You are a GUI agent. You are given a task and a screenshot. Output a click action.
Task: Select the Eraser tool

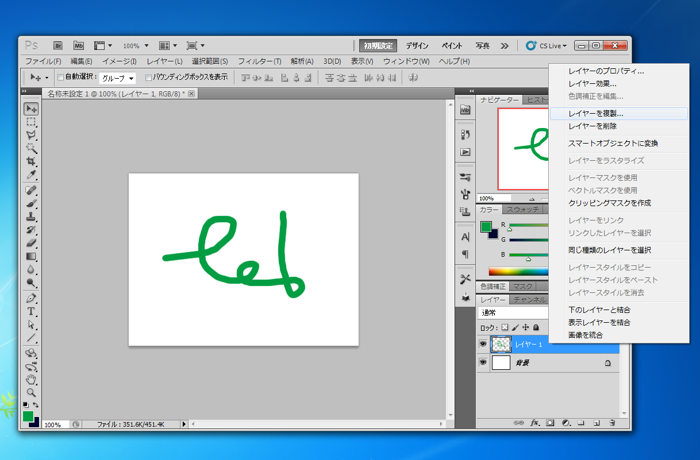click(x=31, y=243)
